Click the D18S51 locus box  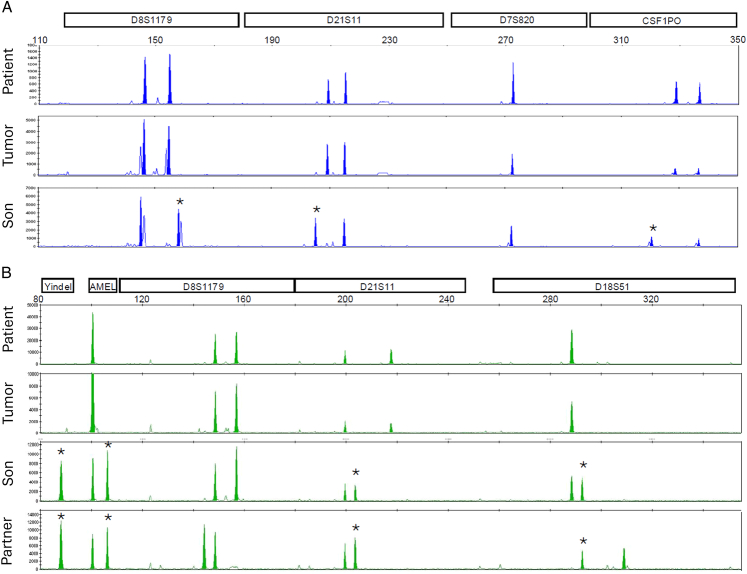click(614, 286)
